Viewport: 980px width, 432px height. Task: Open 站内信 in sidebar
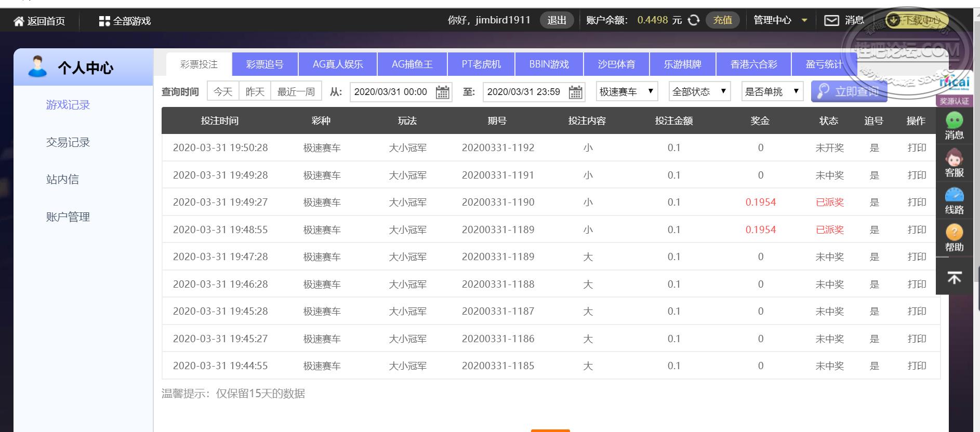62,180
